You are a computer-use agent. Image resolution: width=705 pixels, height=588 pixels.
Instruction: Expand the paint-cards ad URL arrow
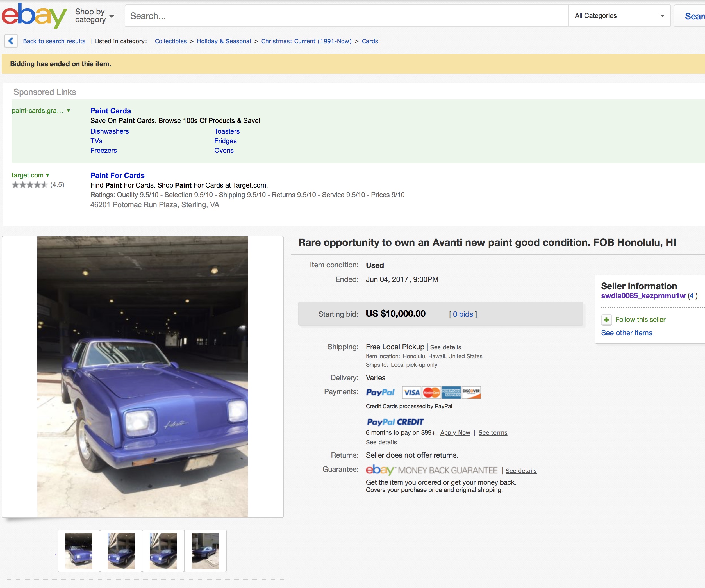click(x=69, y=110)
